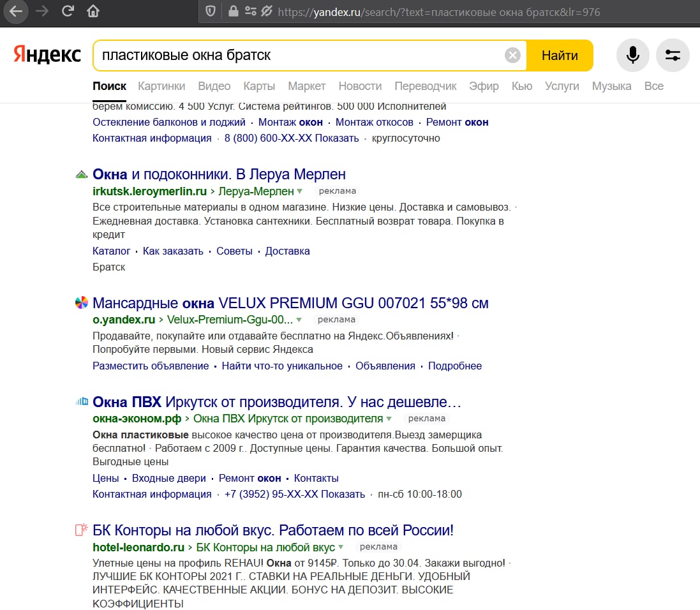
Task: Open Окна и подоконники. В Леруа Мерлен
Action: (219, 174)
